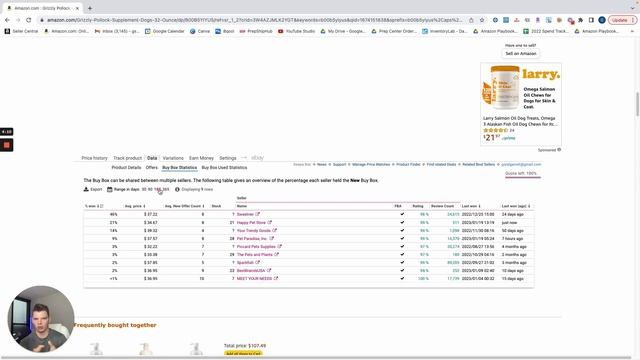Click the calendar icon for Range in days
The height and width of the screenshot is (360, 640).
pos(109,189)
